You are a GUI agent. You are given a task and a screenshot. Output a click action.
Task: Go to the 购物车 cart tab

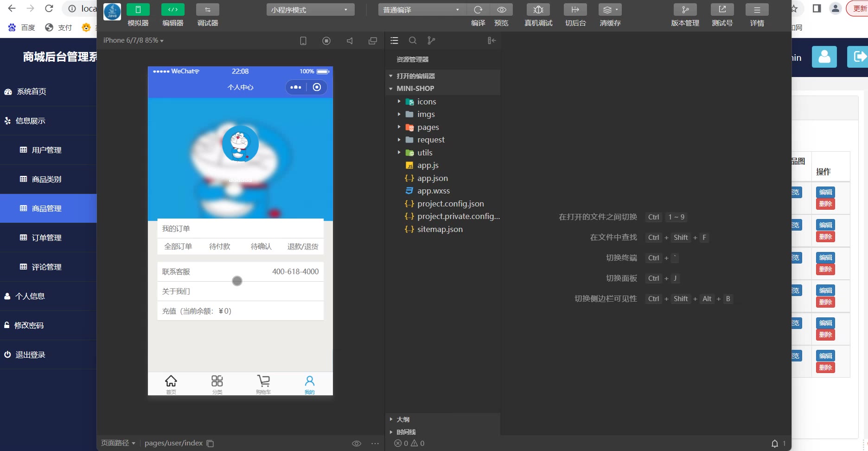263,384
